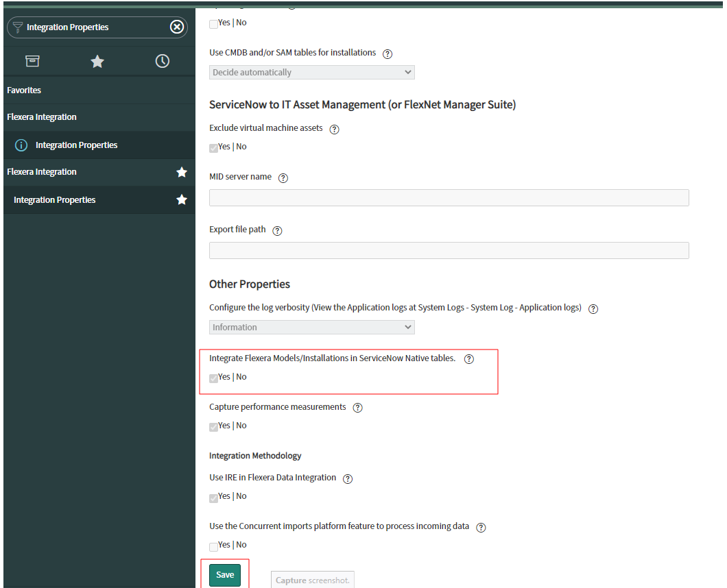
Task: Click the Export file path input field
Action: coord(449,250)
